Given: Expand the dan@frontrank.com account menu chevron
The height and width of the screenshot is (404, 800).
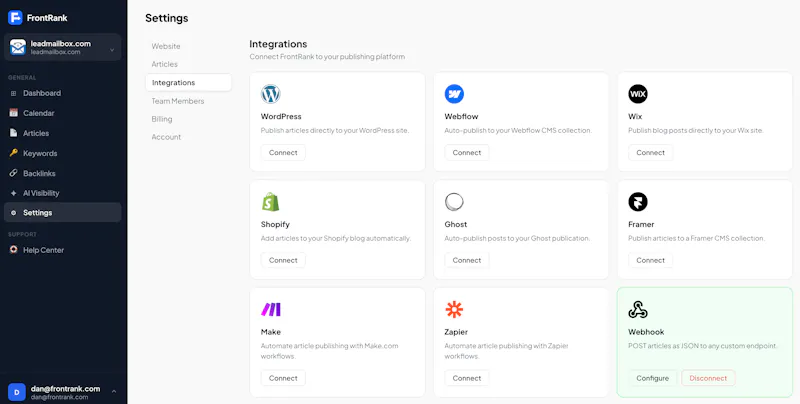Looking at the screenshot, I should click(114, 392).
